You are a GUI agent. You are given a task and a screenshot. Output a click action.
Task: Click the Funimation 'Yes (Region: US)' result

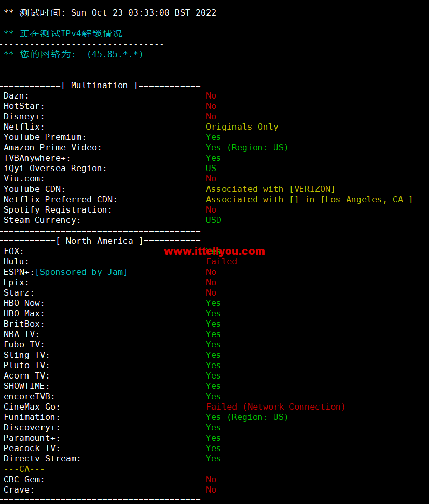coord(247,417)
